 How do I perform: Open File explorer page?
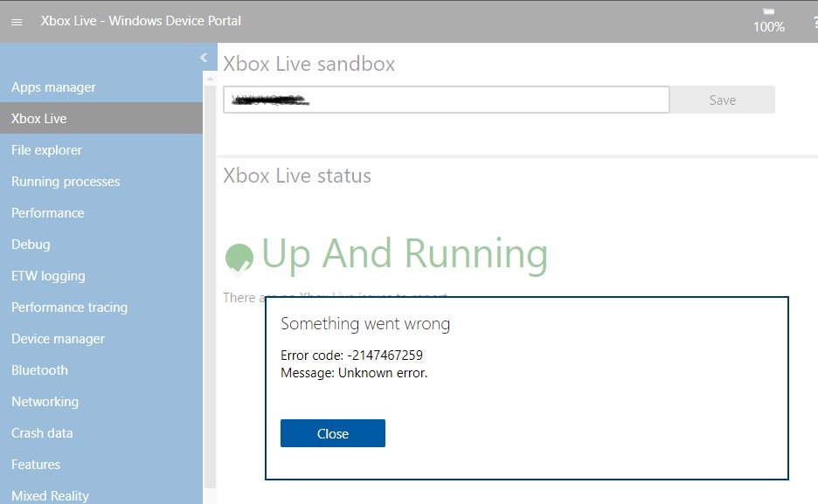[101, 150]
